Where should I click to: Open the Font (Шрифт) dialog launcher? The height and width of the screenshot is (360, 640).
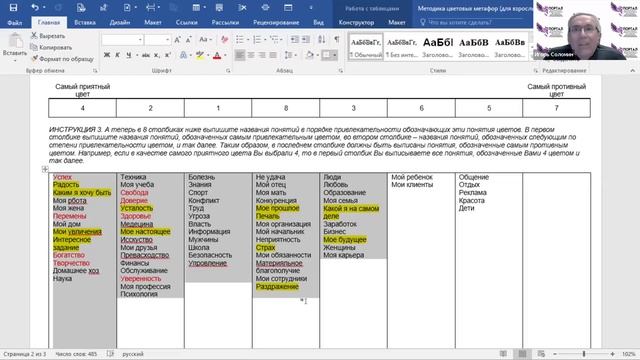[228, 71]
